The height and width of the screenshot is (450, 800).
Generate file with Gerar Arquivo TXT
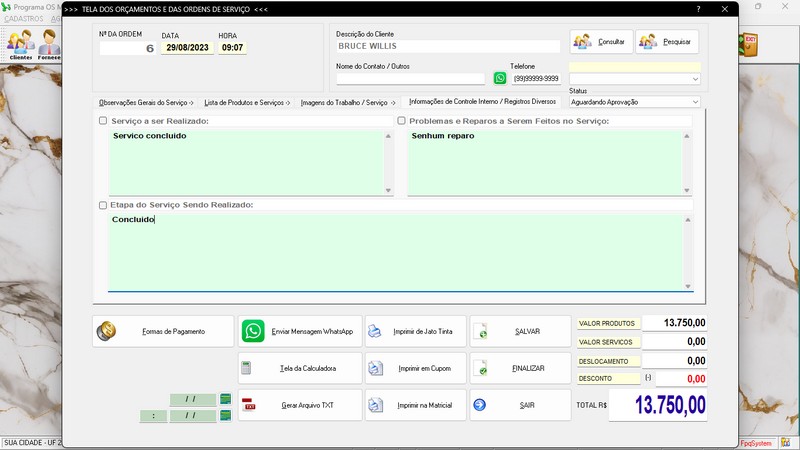click(x=299, y=405)
